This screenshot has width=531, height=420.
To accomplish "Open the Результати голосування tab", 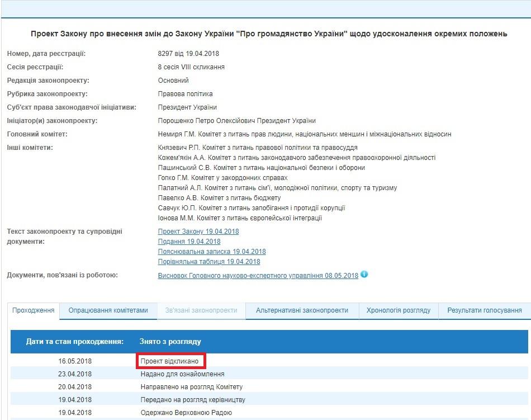I will tap(484, 310).
